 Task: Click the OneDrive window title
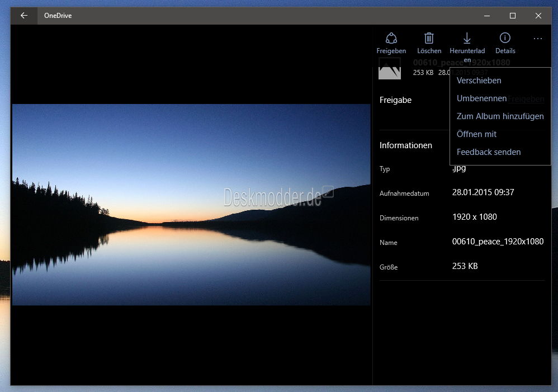click(x=58, y=16)
